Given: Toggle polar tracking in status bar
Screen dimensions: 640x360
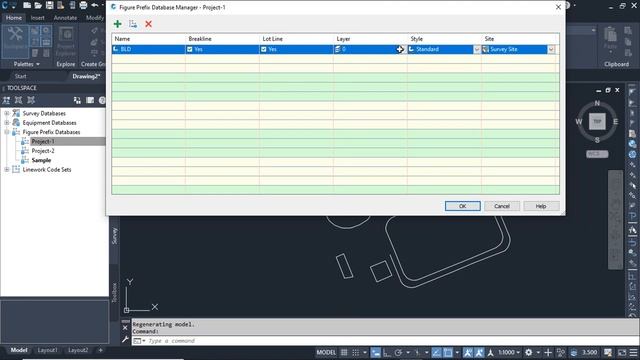Looking at the screenshot, I should 398,353.
